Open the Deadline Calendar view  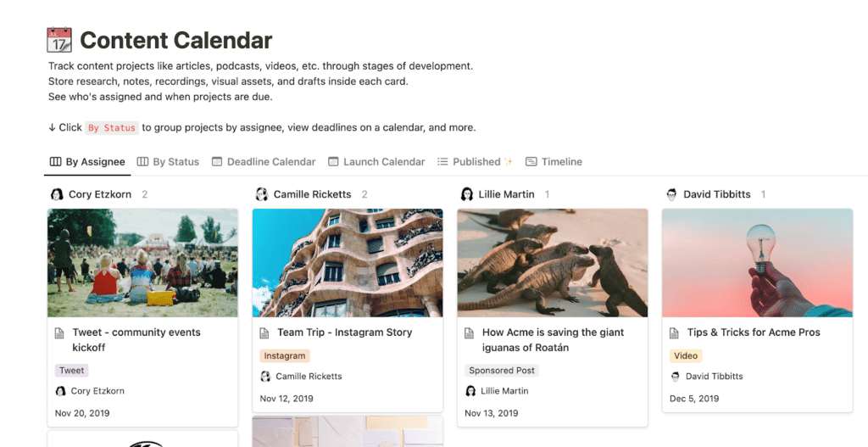[x=263, y=161]
